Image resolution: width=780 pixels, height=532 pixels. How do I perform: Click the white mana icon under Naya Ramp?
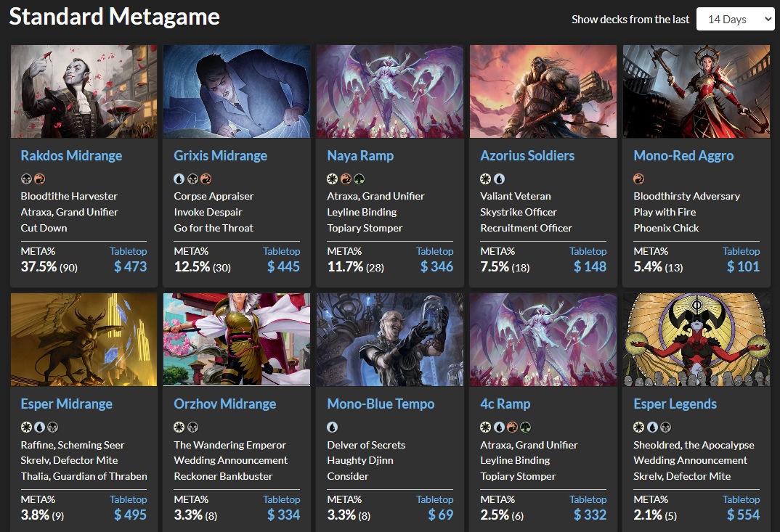pos(333,179)
